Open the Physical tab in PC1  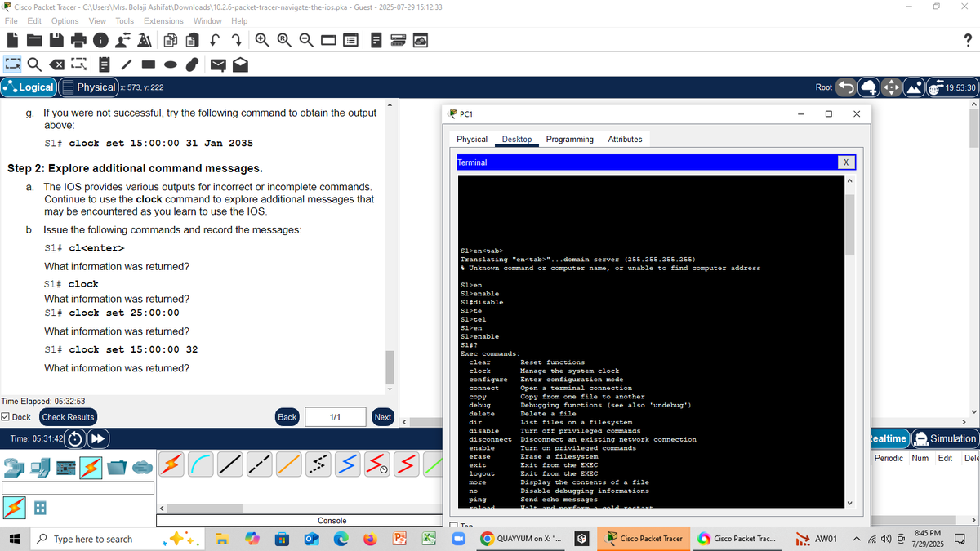point(472,140)
